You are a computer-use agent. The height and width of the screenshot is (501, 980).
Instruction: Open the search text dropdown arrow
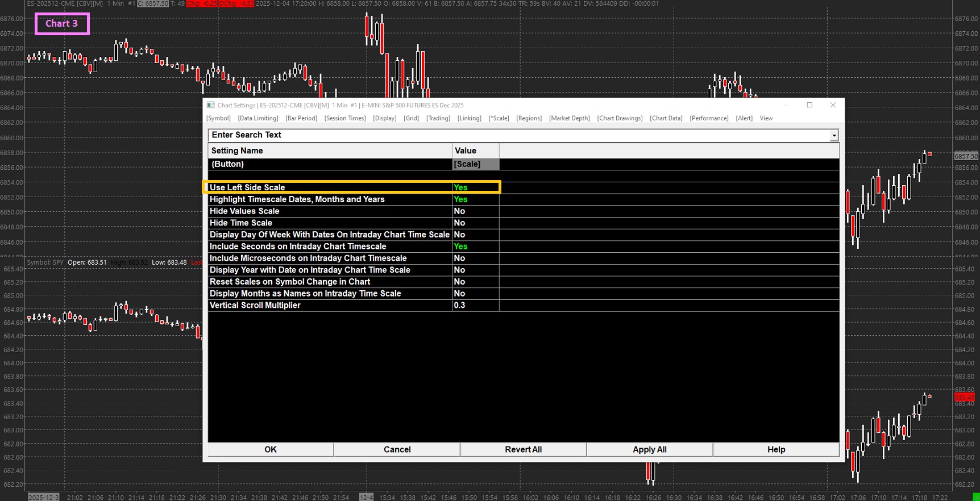pyautogui.click(x=834, y=135)
